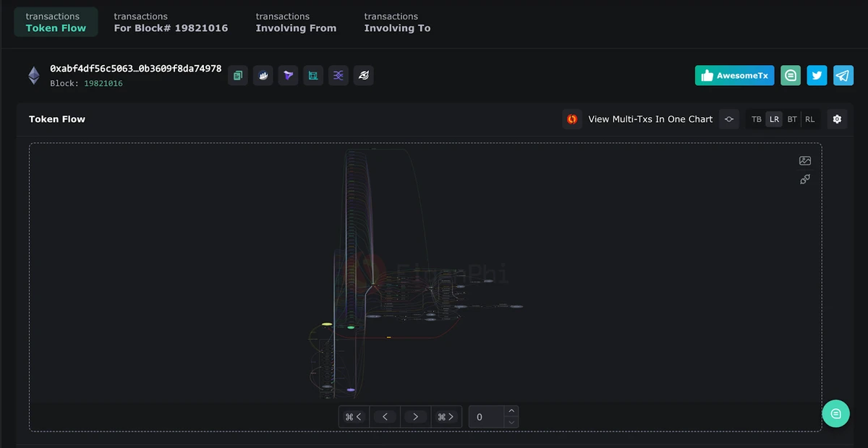The image size is (868, 448).
Task: Click the step number input field
Action: (486, 417)
